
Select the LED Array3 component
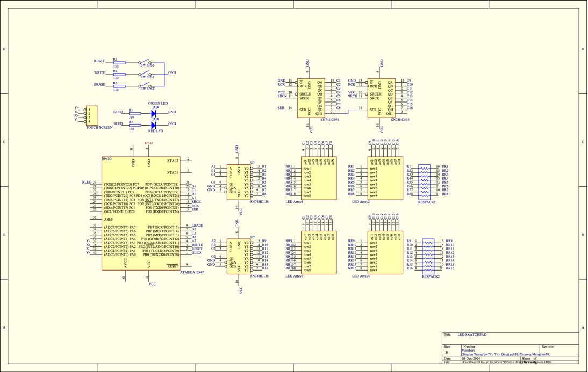click(x=319, y=252)
